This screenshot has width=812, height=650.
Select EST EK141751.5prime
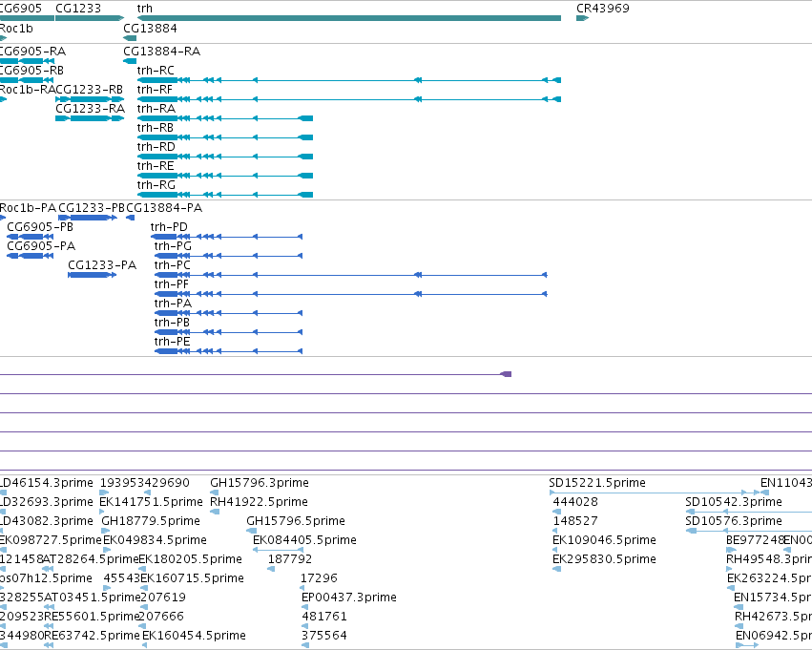pos(151,502)
